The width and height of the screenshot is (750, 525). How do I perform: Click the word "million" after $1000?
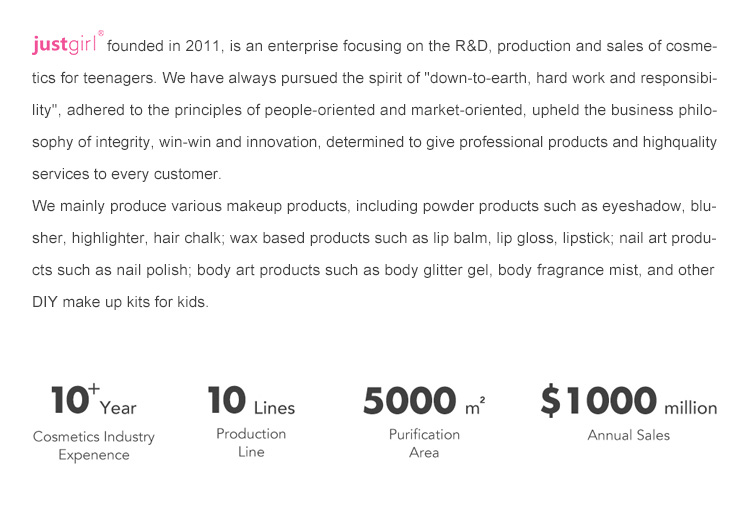pyautogui.click(x=690, y=408)
